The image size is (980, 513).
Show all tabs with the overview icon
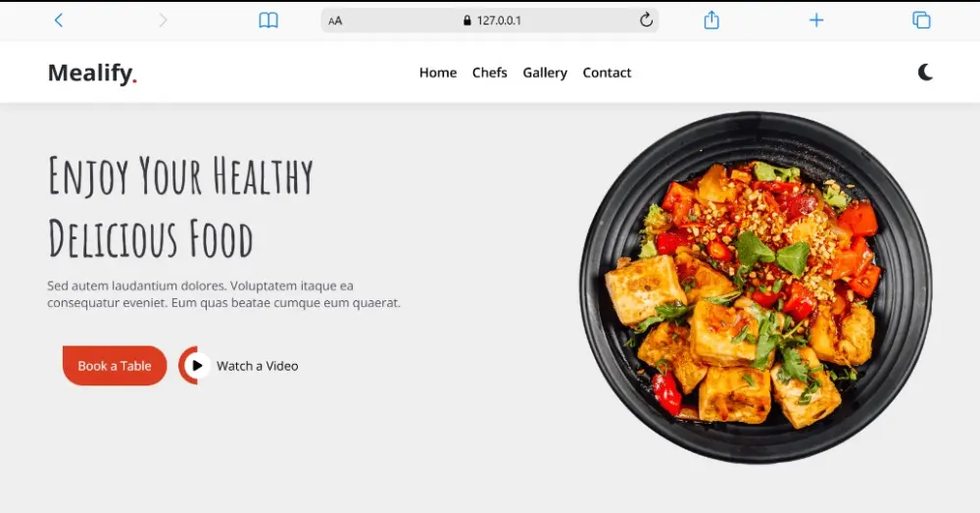click(x=921, y=21)
